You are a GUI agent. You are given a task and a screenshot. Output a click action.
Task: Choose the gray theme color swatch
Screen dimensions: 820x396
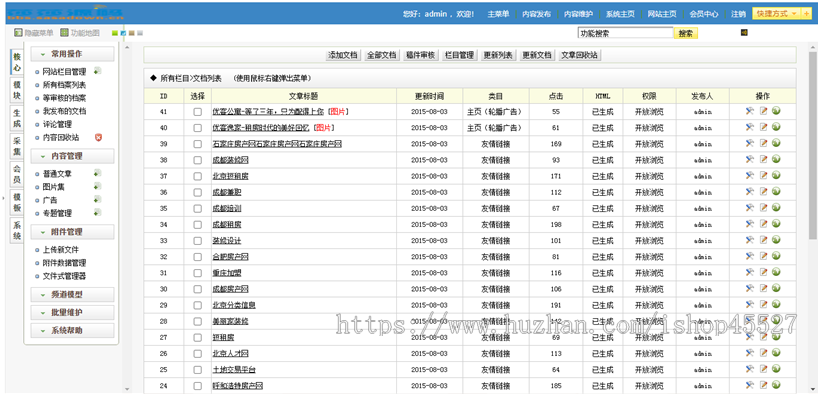[x=140, y=33]
